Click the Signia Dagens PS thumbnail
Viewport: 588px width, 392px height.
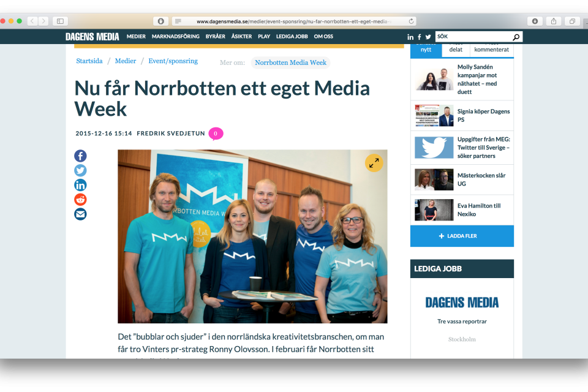(x=434, y=116)
